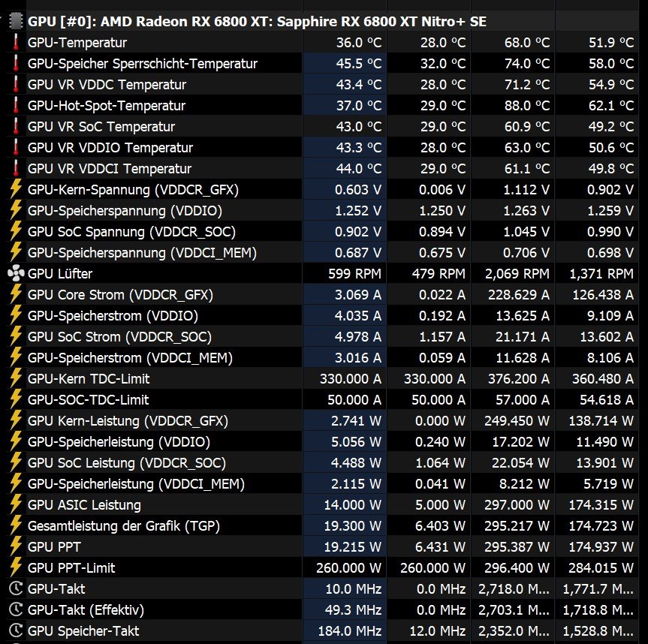The image size is (648, 644).
Task: Click the 376.200 A maximum Kern TDC-Limit value
Action: [x=518, y=378]
